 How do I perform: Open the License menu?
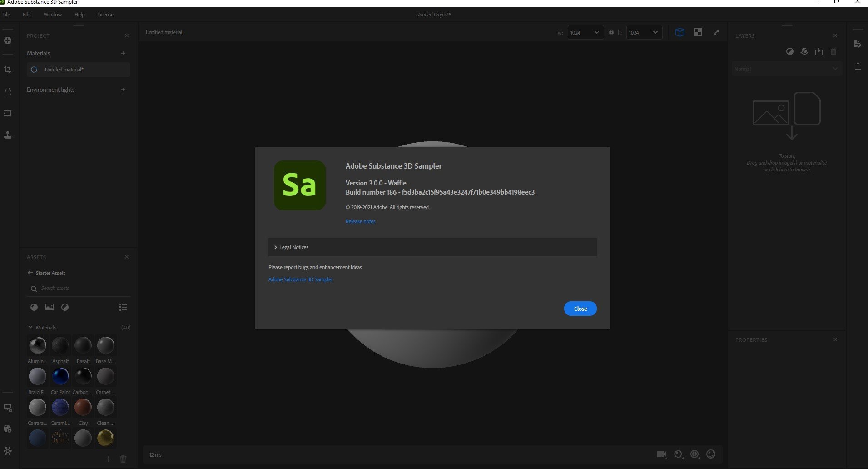105,15
